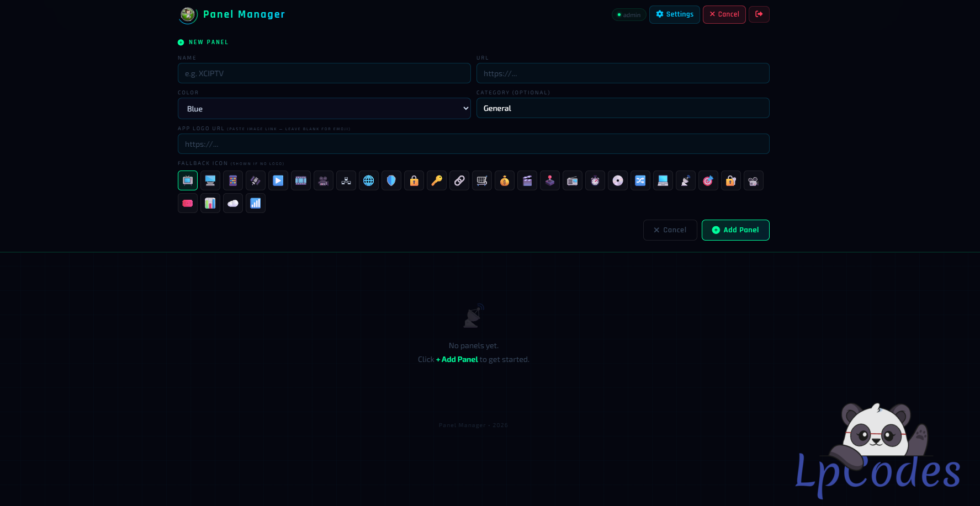Open the Color dropdown showing Blue
The width and height of the screenshot is (980, 506).
tap(324, 109)
